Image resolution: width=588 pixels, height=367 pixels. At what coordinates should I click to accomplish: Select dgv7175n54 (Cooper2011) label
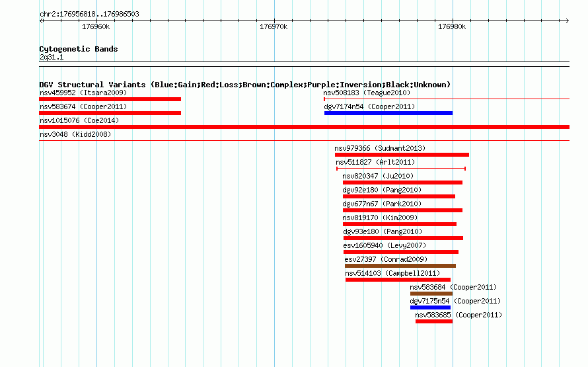coord(455,301)
